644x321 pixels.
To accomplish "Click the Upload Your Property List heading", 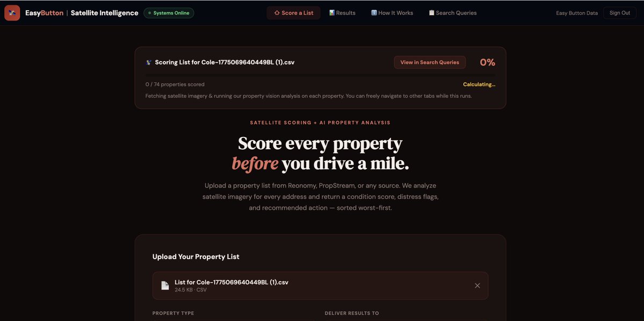I will pos(196,257).
